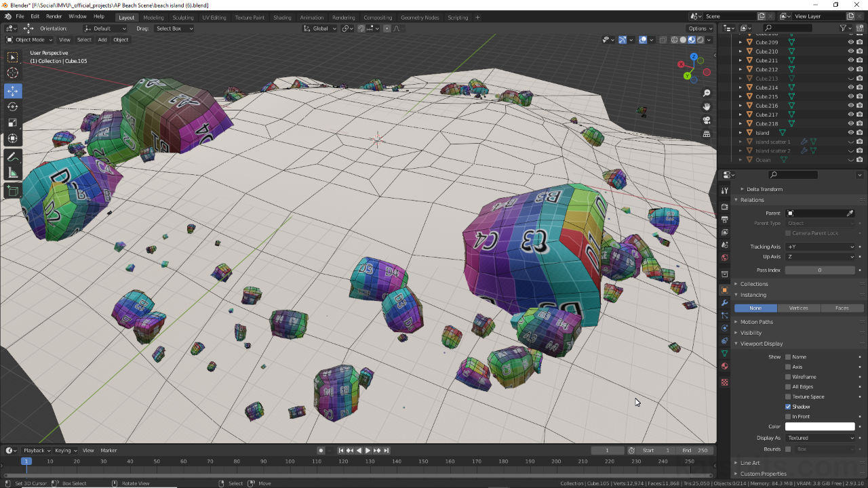
Task: Activate the 3D Cursor tool
Action: pyautogui.click(x=13, y=73)
